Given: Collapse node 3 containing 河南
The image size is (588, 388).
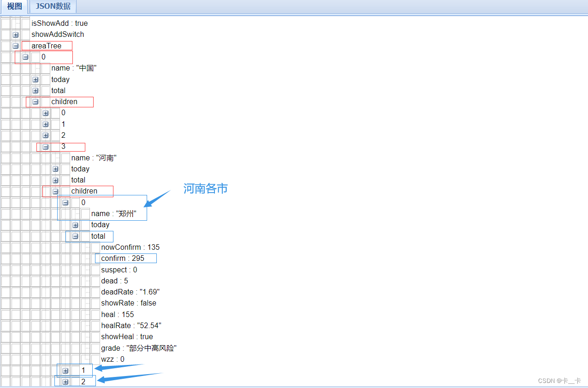Looking at the screenshot, I should click(46, 147).
